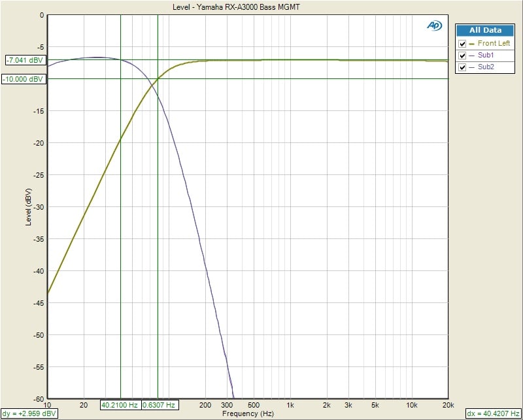523x420 pixels.
Task: Select the Sub2 legend label
Action: (x=486, y=67)
